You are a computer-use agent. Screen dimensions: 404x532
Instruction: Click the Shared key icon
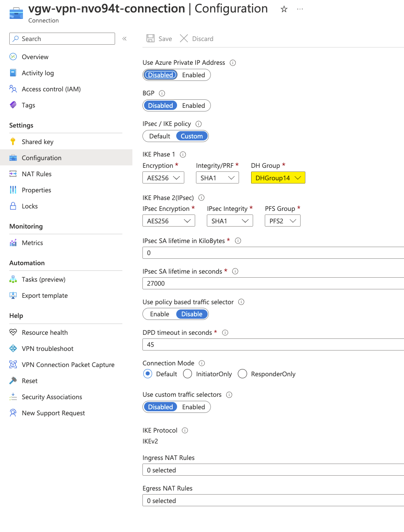click(13, 142)
